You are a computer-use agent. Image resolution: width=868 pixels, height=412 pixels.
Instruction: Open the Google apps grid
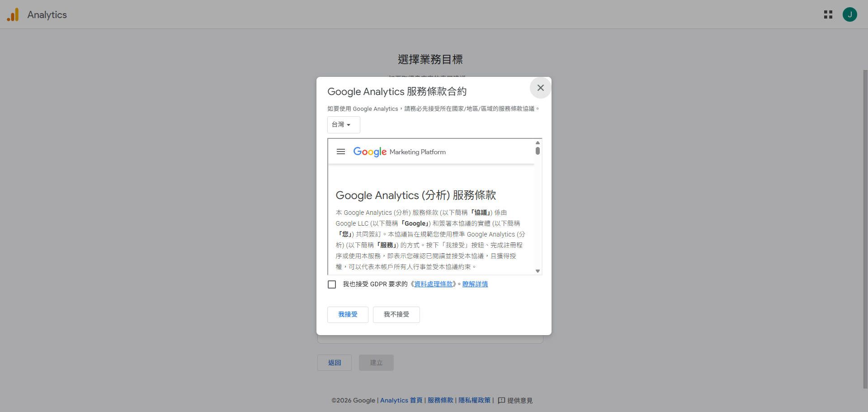pos(828,15)
